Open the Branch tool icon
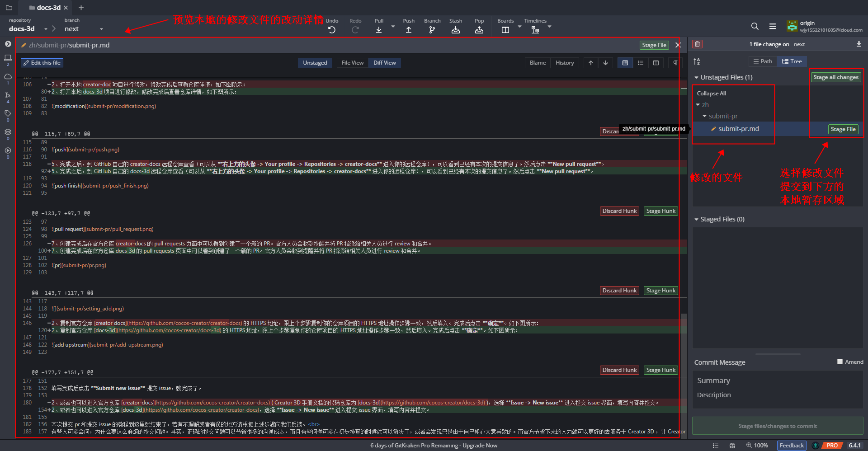 click(432, 30)
